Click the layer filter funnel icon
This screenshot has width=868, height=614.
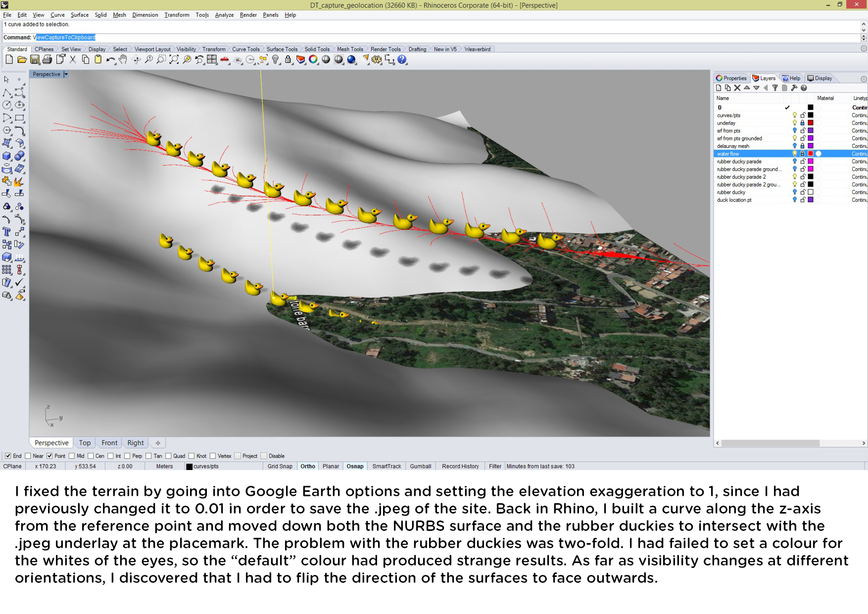[x=775, y=88]
